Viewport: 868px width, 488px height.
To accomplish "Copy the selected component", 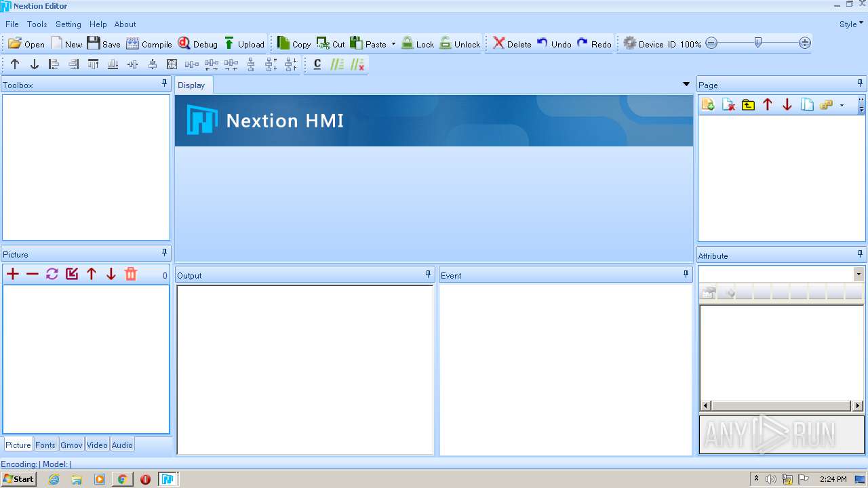I will 294,43.
